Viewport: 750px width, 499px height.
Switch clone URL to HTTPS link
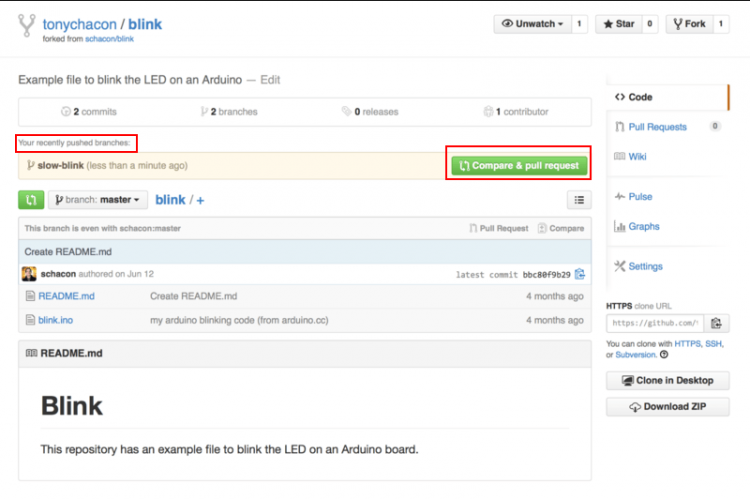(x=687, y=344)
